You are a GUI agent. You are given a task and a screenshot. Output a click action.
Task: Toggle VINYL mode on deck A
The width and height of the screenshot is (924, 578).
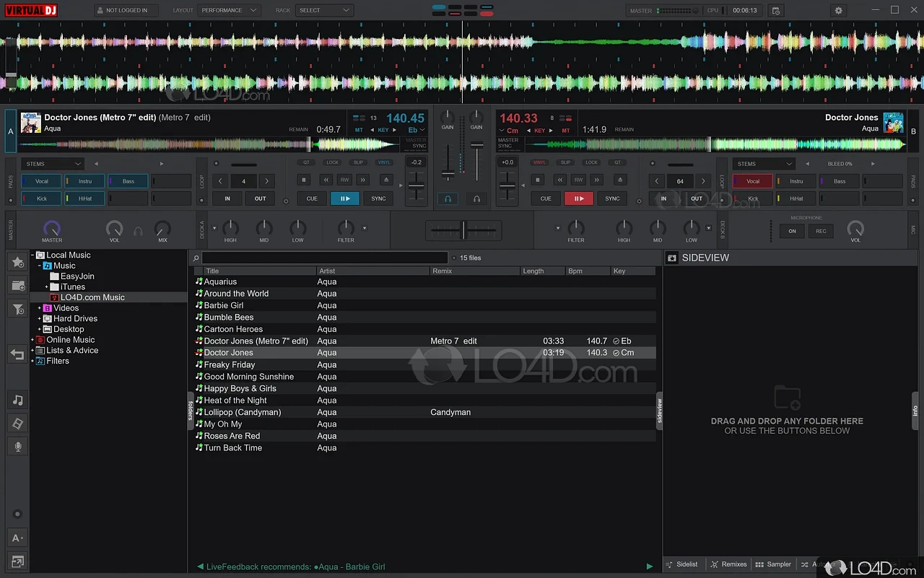(384, 162)
